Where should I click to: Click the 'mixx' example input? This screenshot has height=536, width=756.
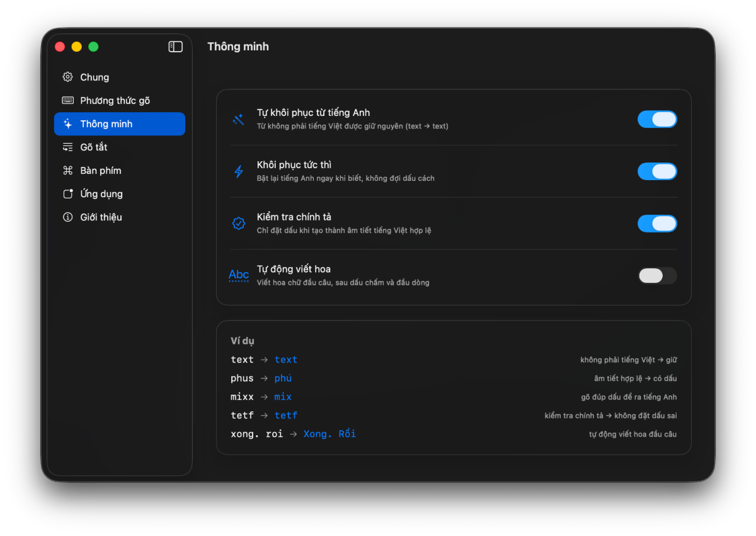point(243,397)
